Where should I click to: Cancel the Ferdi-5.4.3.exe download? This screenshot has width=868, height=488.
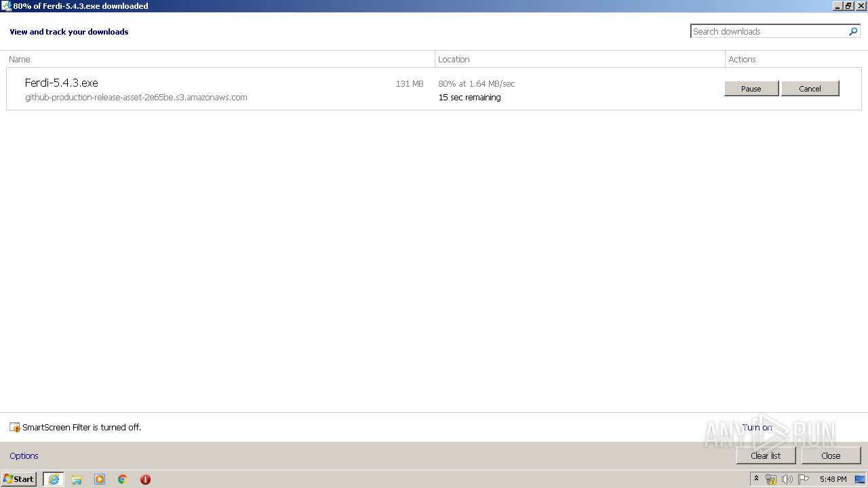[x=810, y=89]
